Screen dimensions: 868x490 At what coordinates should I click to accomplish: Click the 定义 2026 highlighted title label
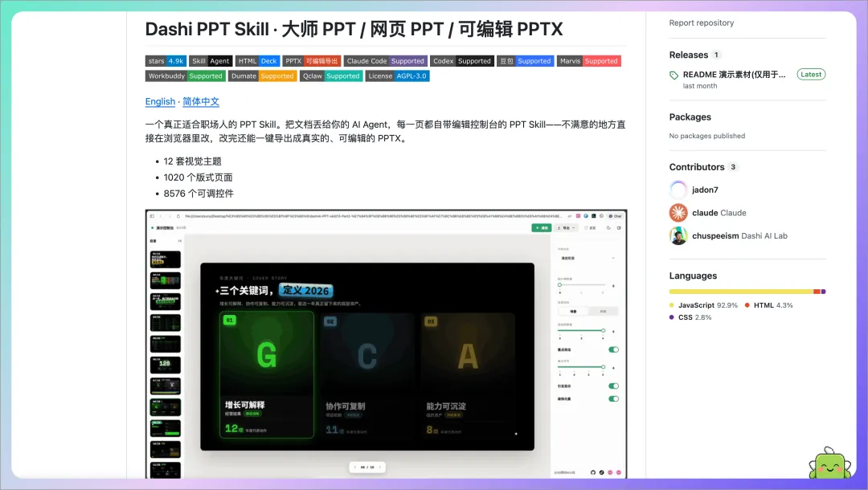point(305,290)
